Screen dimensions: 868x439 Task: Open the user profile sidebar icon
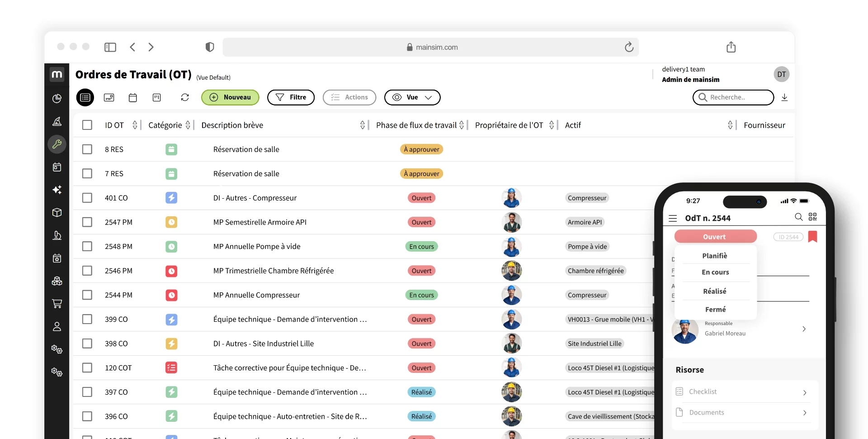click(x=57, y=327)
